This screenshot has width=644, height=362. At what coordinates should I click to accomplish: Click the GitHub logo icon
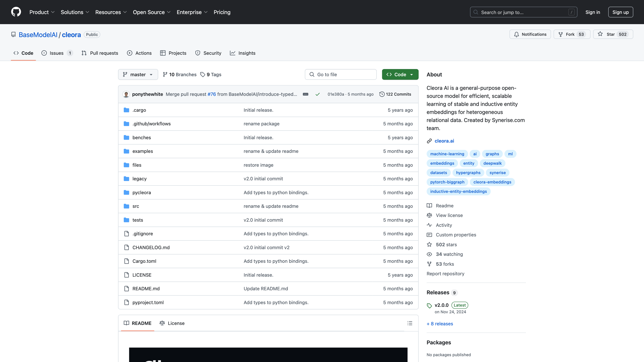[16, 12]
